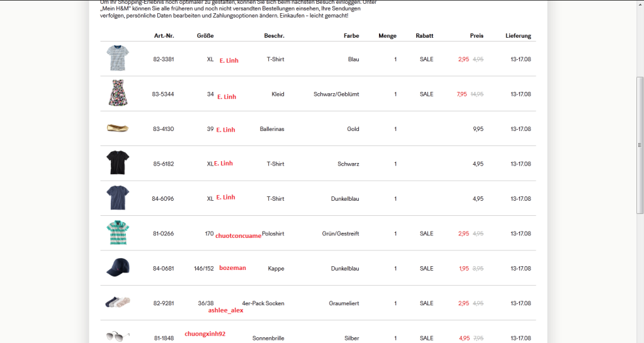Image resolution: width=644 pixels, height=343 pixels.
Task: Select the gold ballerinas thumbnail
Action: point(118,128)
